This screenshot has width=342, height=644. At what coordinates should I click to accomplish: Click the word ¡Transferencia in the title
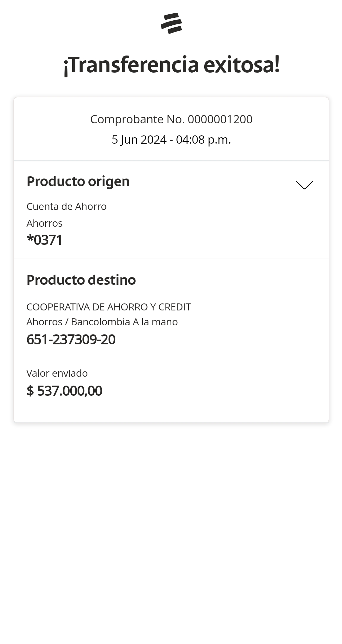[131, 65]
